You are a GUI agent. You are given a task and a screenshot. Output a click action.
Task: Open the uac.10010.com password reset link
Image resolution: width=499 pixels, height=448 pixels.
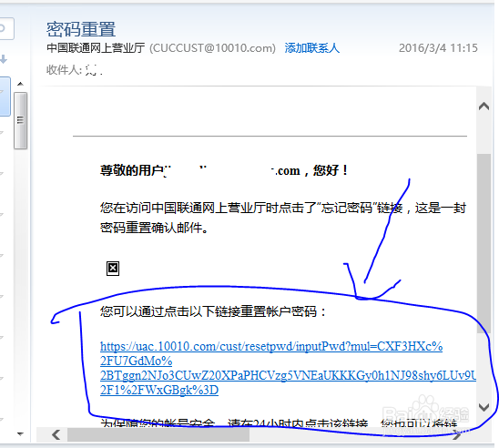pos(288,368)
